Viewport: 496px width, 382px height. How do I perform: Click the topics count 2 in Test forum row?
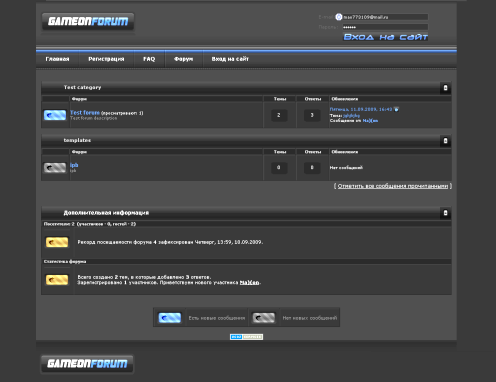(279, 115)
